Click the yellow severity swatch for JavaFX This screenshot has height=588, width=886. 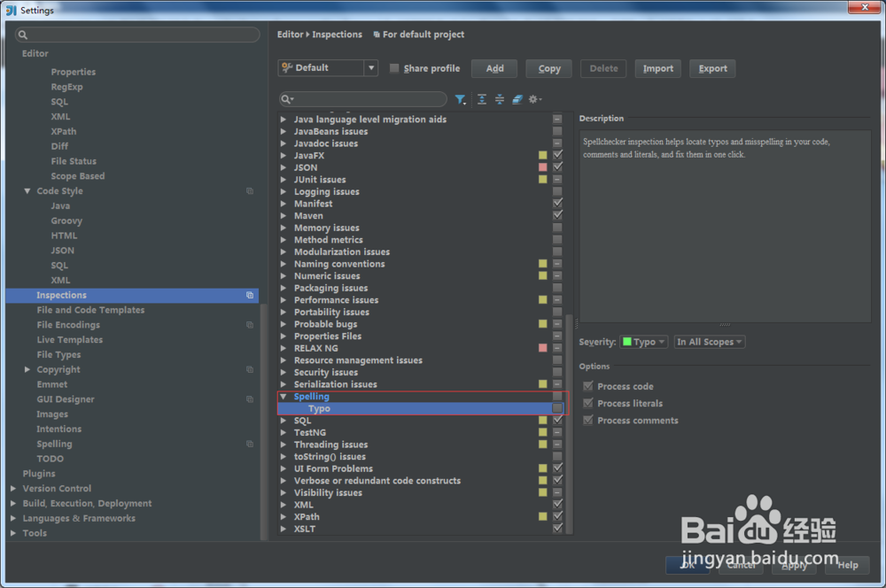click(x=542, y=155)
